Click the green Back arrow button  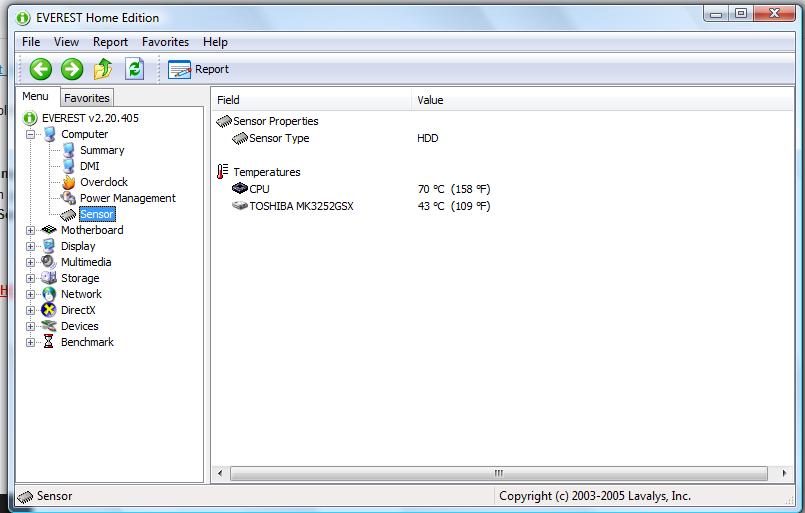coord(41,69)
